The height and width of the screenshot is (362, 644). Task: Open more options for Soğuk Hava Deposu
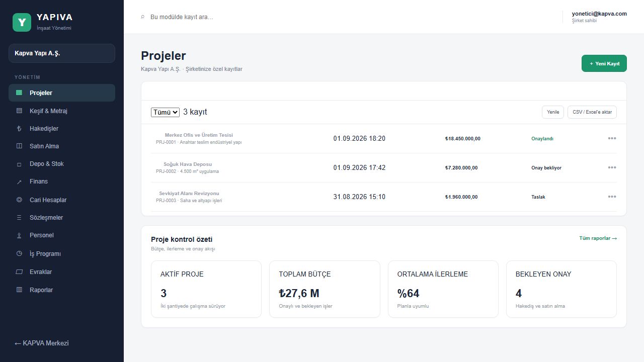pyautogui.click(x=612, y=167)
